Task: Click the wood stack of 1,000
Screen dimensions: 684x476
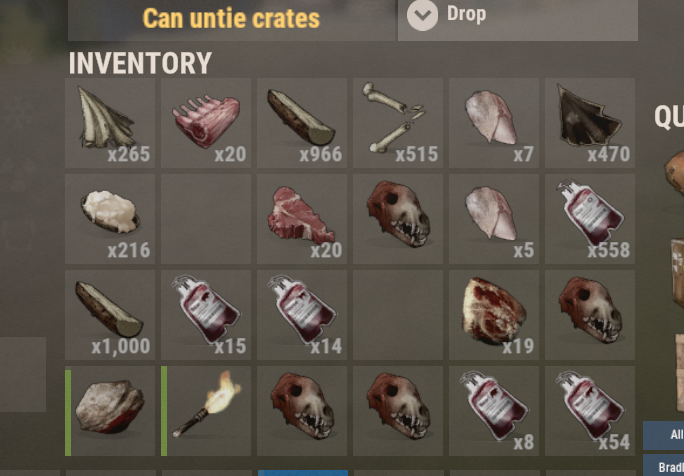Action: point(110,315)
